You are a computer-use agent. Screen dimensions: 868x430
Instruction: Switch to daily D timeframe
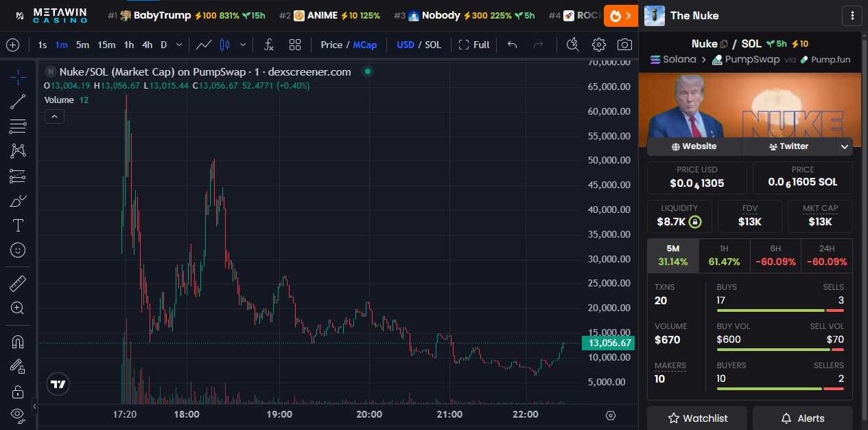pyautogui.click(x=164, y=45)
